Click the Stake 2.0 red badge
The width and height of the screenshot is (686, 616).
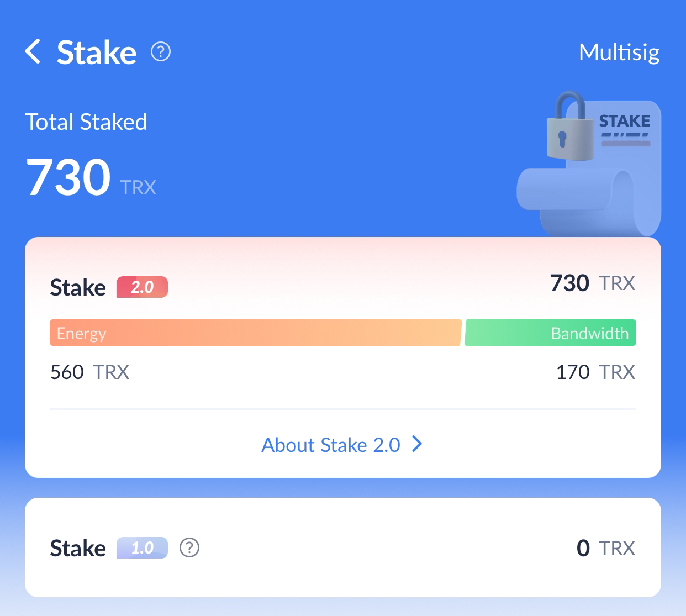[x=142, y=287]
